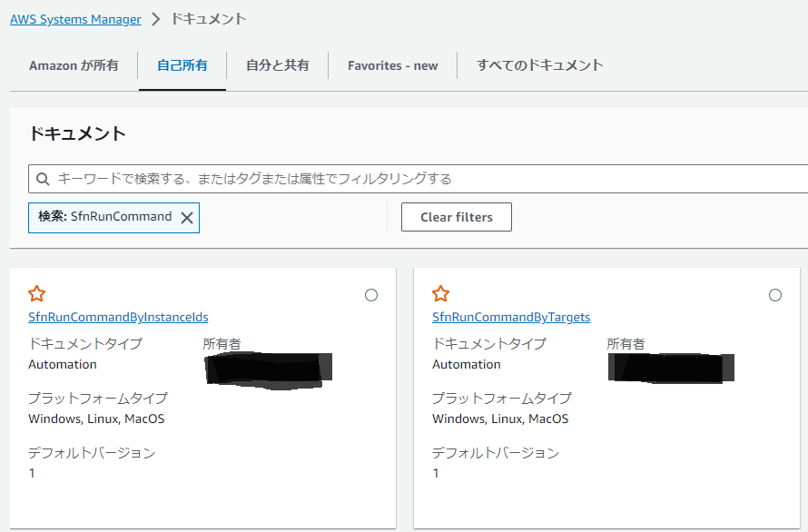
Task: Select the SfnRunCommandByInstanceIds radio button
Action: 371,295
